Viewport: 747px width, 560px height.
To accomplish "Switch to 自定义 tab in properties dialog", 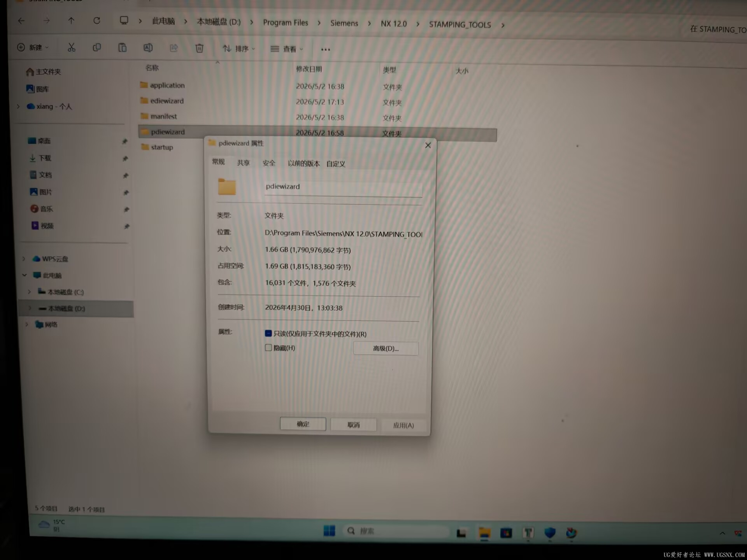I will coord(336,164).
